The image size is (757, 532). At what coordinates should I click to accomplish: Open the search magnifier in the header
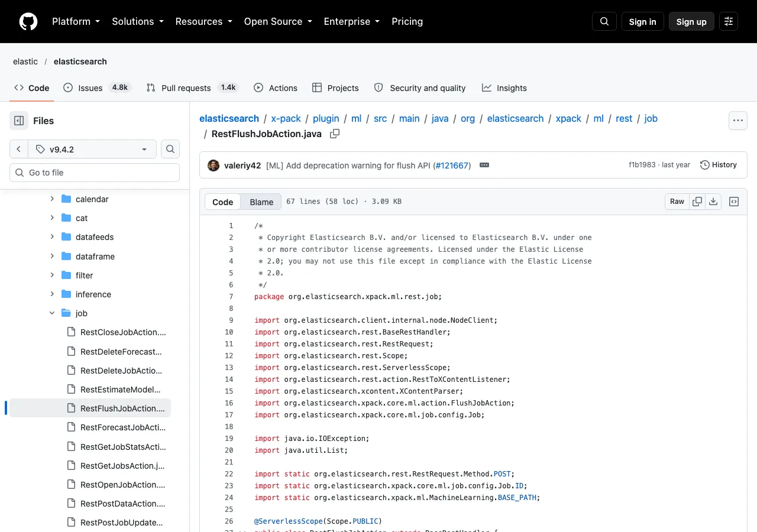604,21
